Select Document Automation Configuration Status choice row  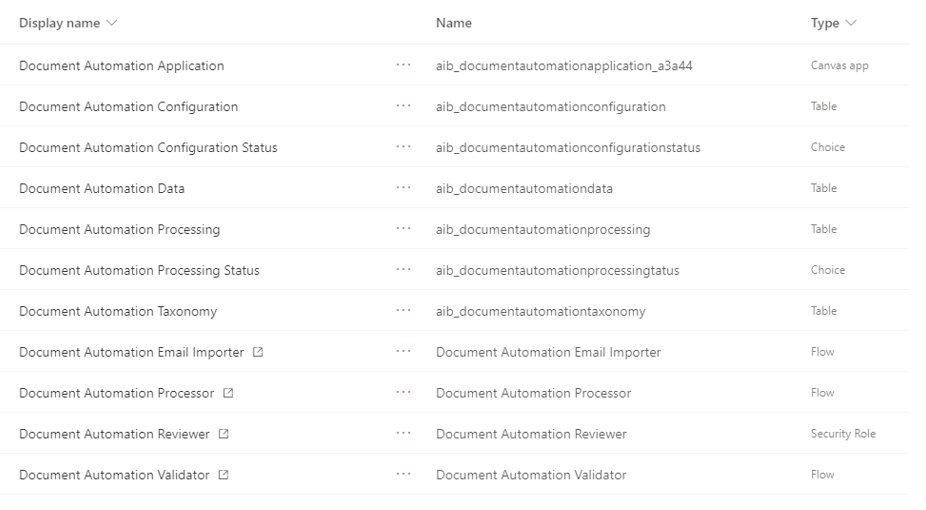[x=454, y=147]
